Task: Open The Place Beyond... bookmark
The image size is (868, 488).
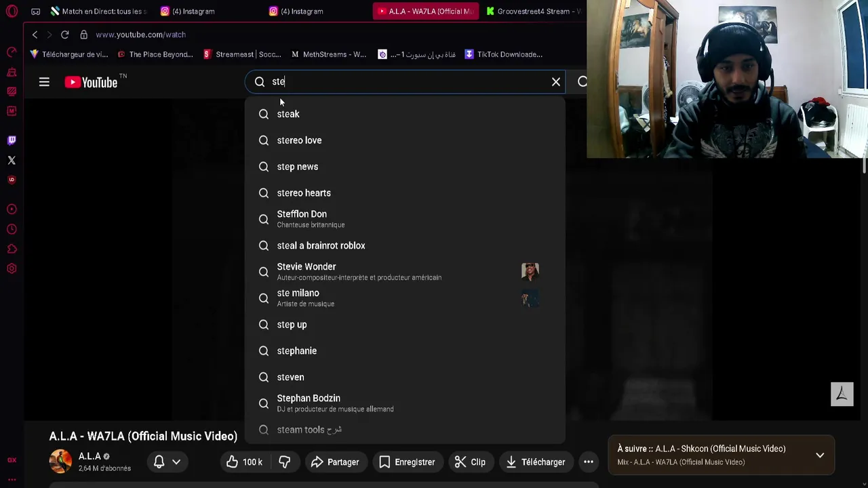Action: (x=155, y=54)
